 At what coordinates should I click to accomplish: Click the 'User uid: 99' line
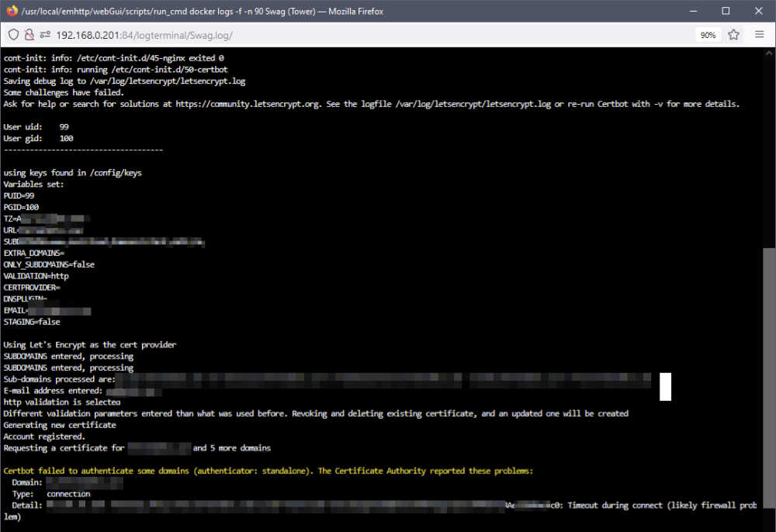click(36, 127)
